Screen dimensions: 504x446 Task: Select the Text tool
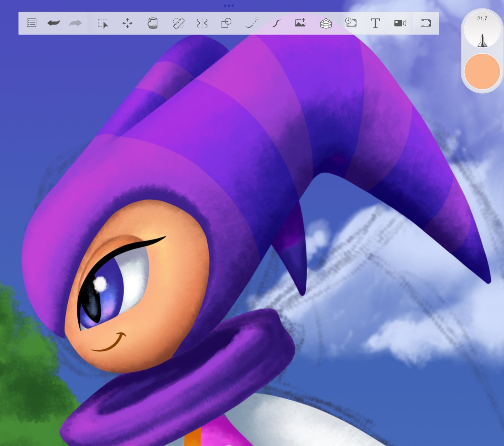pyautogui.click(x=375, y=23)
